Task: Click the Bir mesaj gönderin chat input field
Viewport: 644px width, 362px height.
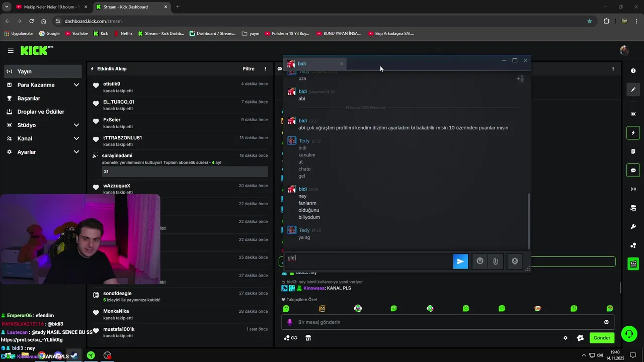Action: 447,322
